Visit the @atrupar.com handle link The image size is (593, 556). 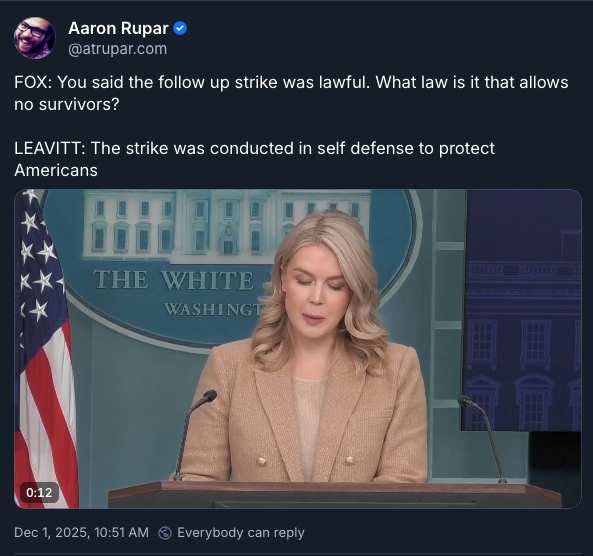click(117, 49)
